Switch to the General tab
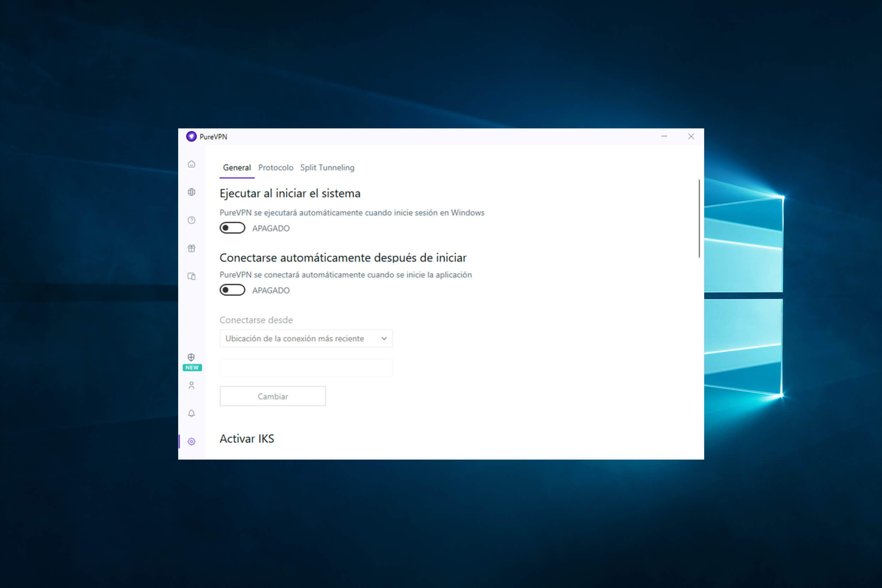The width and height of the screenshot is (882, 588). pyautogui.click(x=237, y=168)
